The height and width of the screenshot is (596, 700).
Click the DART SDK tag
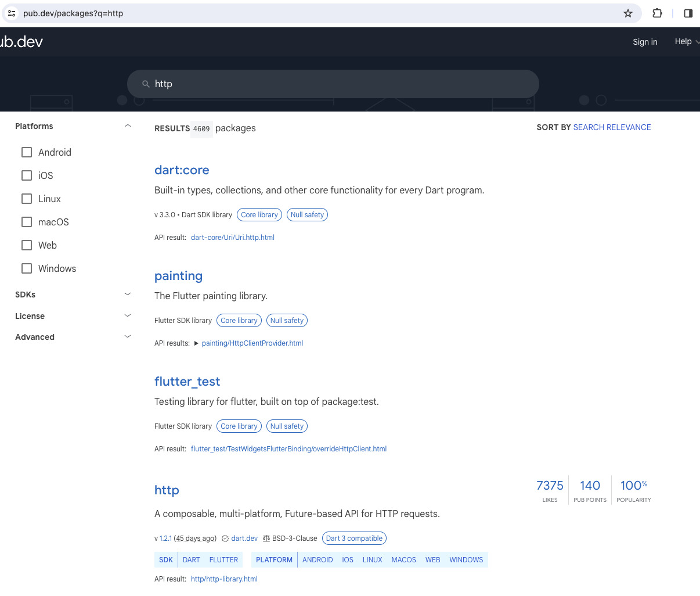[191, 560]
